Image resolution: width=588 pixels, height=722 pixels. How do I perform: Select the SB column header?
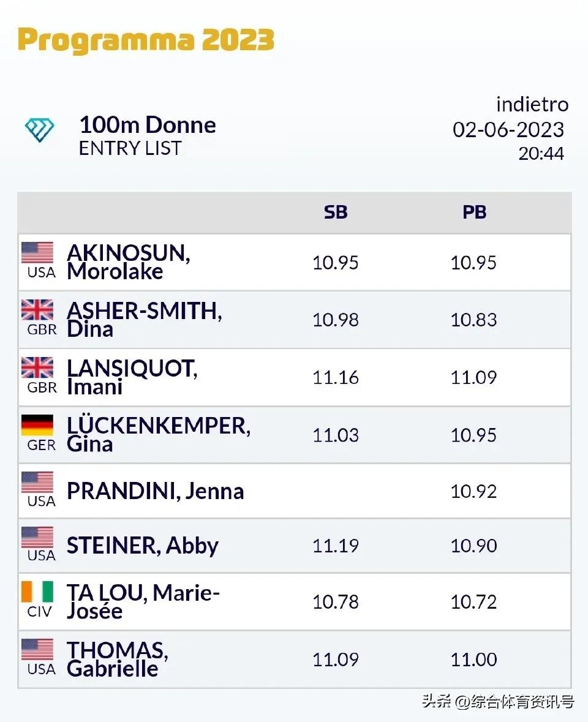tap(336, 212)
